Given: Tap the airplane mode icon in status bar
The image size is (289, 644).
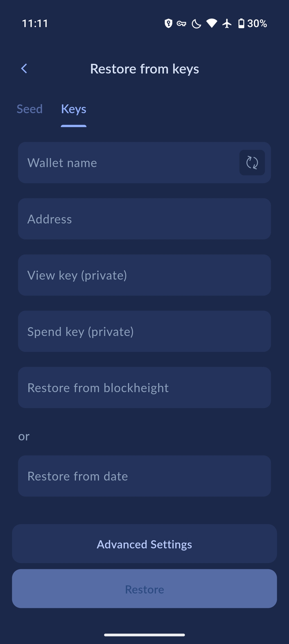Looking at the screenshot, I should pyautogui.click(x=227, y=23).
